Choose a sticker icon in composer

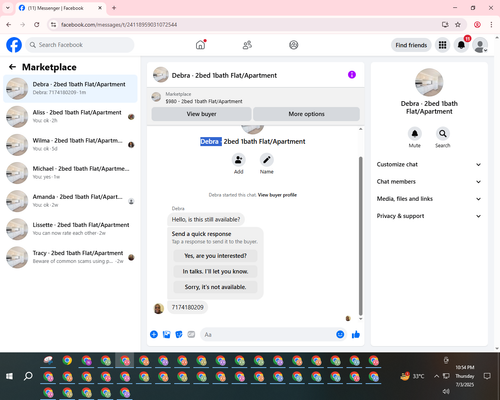pos(179,334)
